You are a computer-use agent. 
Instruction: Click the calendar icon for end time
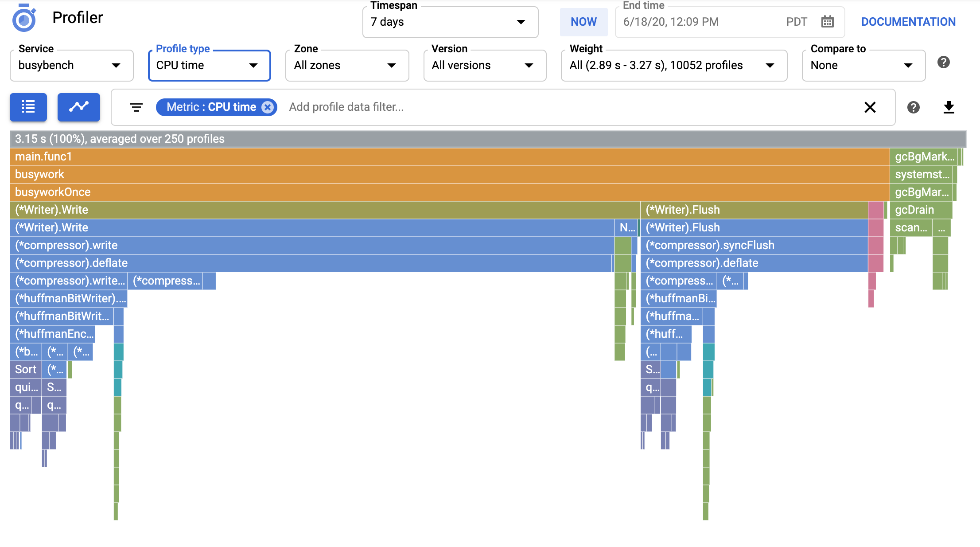pos(827,22)
